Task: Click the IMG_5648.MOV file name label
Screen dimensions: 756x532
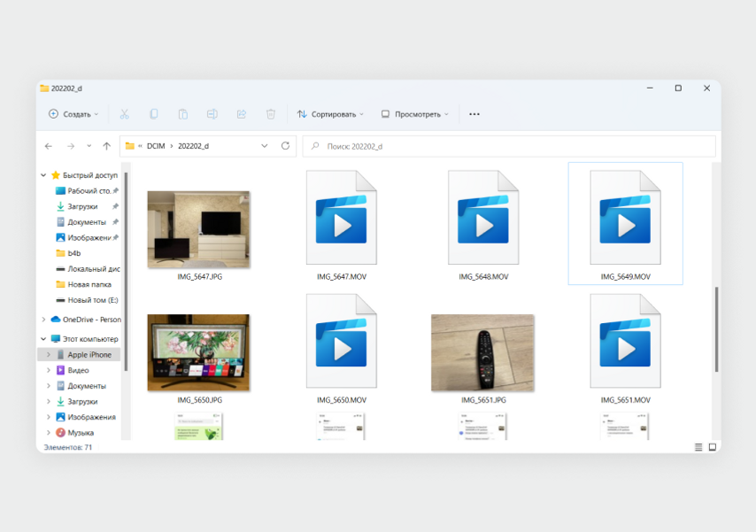Action: [483, 277]
